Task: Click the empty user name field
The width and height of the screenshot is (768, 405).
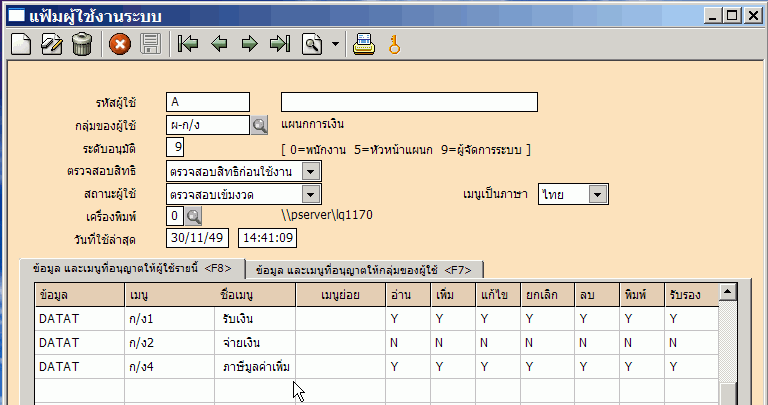Action: point(409,102)
